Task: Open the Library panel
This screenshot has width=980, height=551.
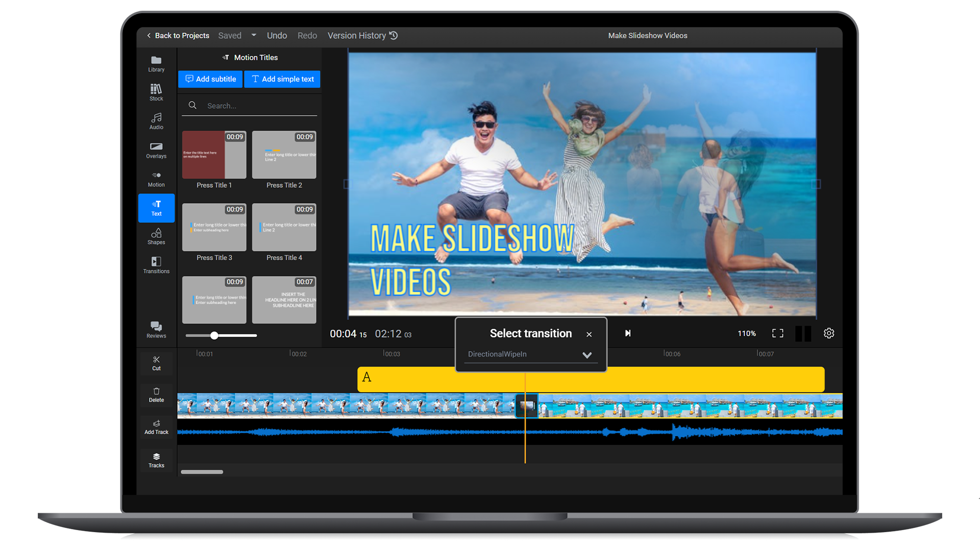Action: [x=156, y=64]
